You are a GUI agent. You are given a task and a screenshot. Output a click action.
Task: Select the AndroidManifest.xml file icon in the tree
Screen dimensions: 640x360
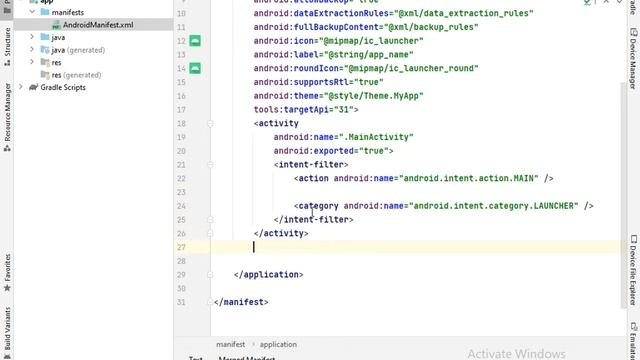[56, 25]
